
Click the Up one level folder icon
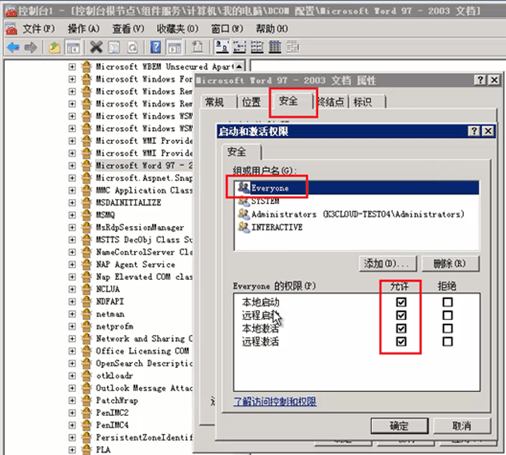(54, 47)
